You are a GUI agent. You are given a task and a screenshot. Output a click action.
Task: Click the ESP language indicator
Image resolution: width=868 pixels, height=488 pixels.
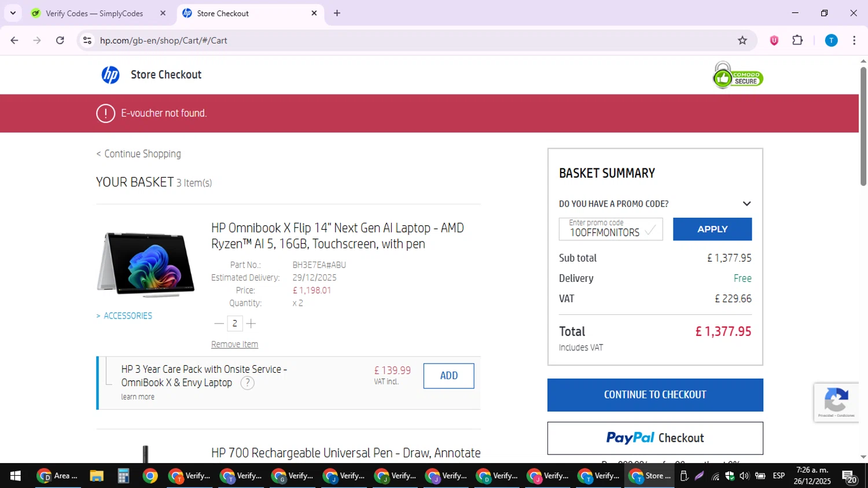tap(779, 476)
